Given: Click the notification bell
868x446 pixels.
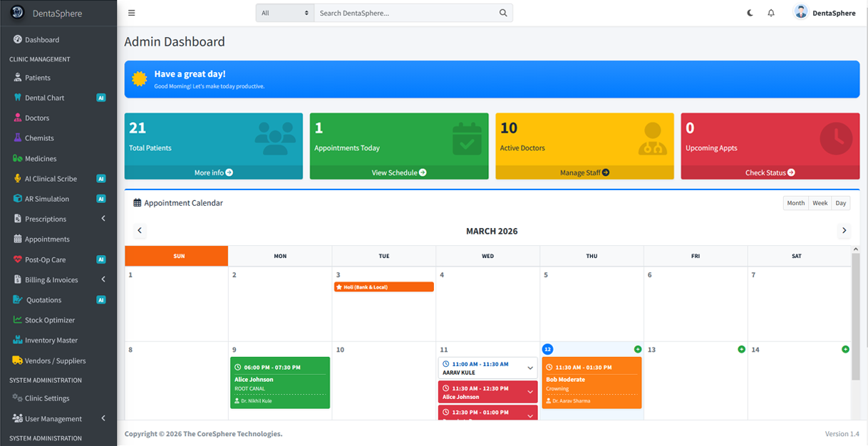Looking at the screenshot, I should [x=771, y=13].
